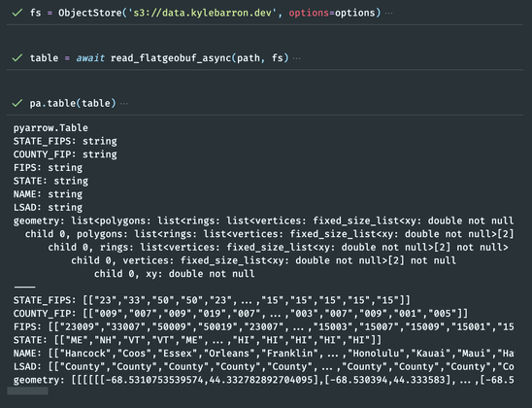Click the LSAD: string schema line

click(48, 207)
